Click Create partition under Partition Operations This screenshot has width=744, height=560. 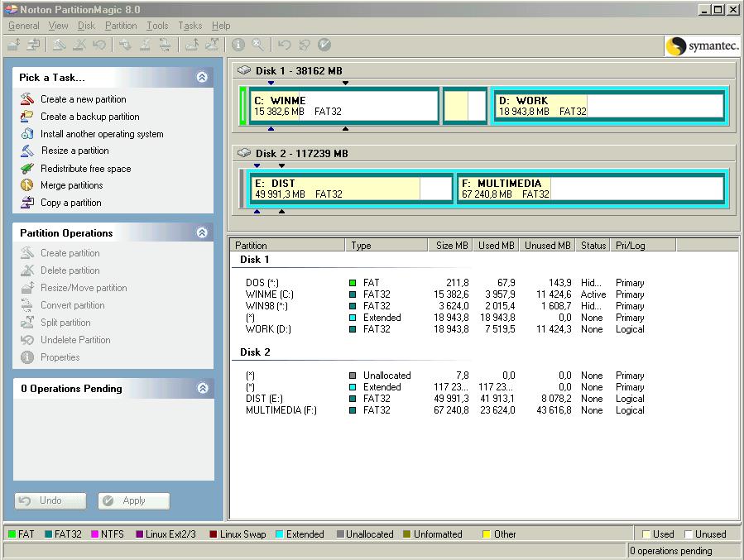(70, 253)
